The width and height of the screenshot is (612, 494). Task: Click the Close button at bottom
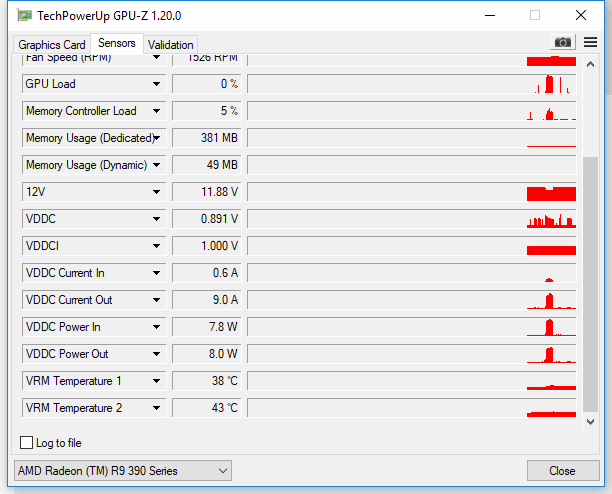coord(563,471)
